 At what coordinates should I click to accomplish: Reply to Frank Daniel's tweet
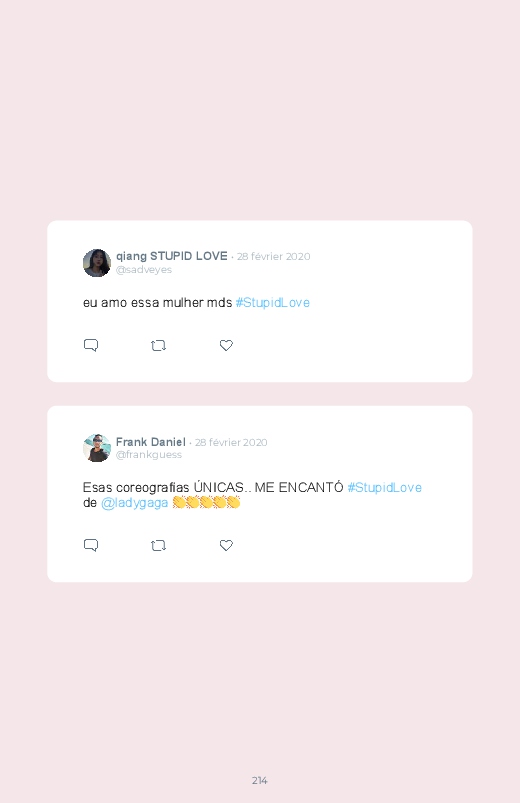coord(91,545)
